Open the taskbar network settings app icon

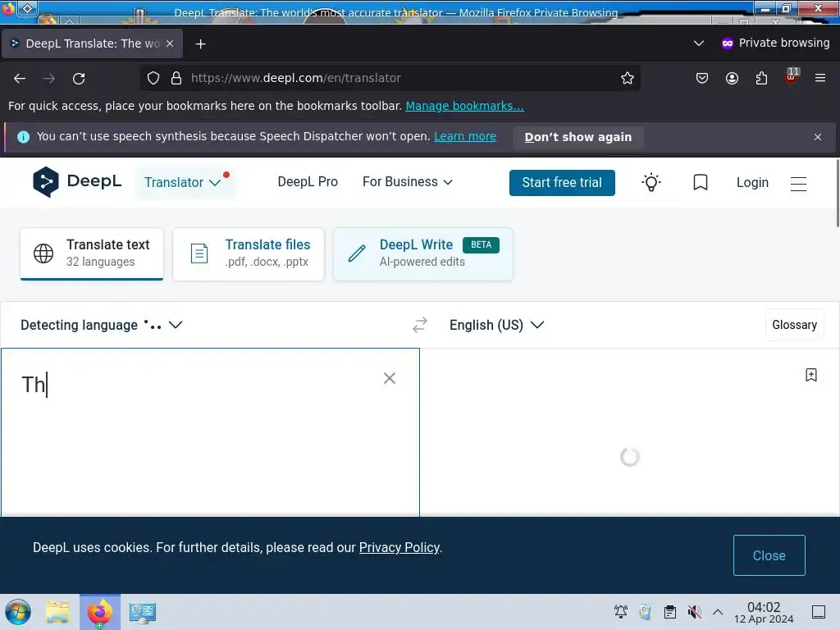pos(143,612)
